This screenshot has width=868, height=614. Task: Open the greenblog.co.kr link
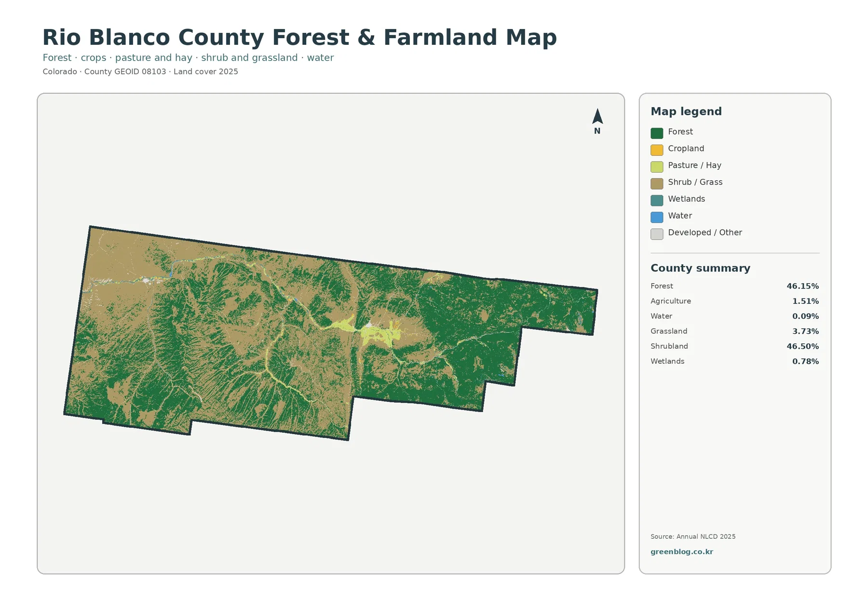tap(681, 552)
